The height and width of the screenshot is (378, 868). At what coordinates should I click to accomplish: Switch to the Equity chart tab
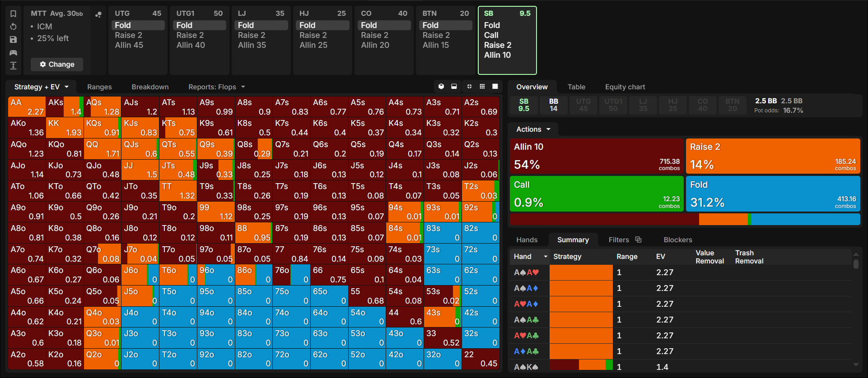tap(625, 87)
